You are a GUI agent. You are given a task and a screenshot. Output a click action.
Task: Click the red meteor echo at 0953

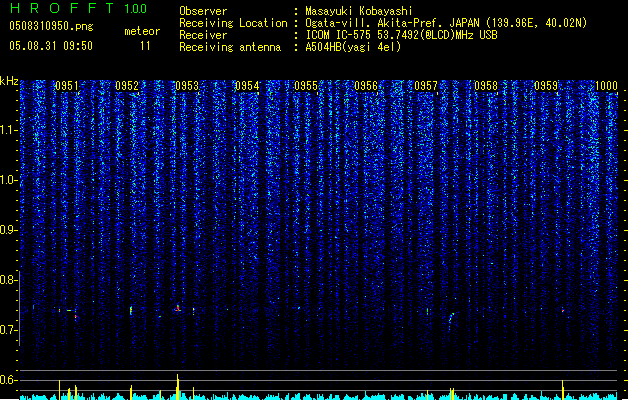coord(178,308)
